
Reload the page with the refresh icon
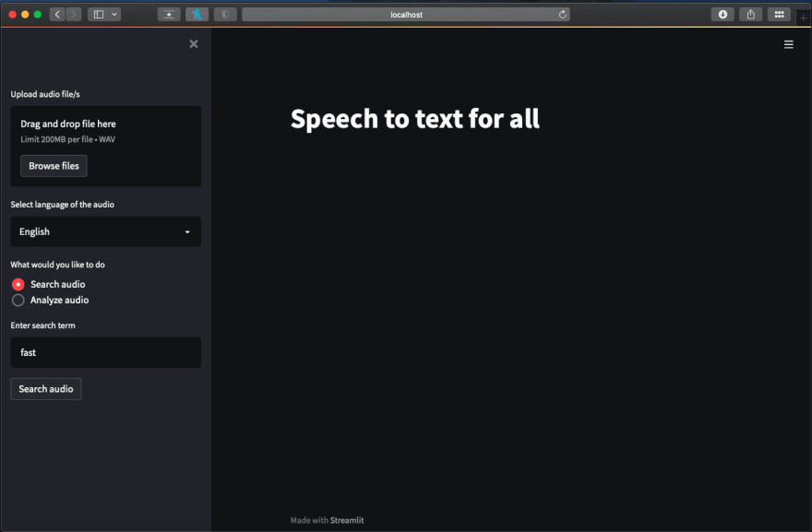(562, 15)
